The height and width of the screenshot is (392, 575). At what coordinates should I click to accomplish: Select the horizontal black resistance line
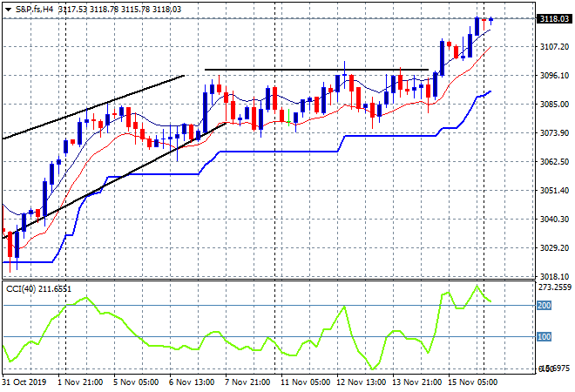[316, 70]
